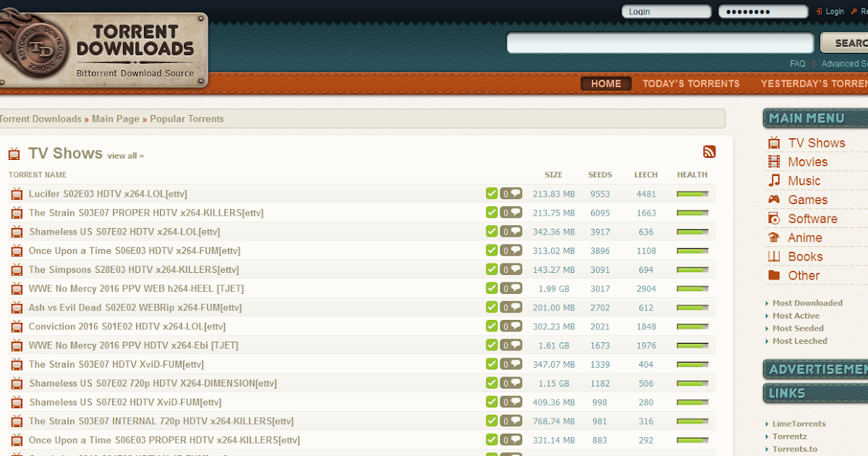Screen dimensions: 868x456
Task: Open Once Upon a Time S06E03 HDTV x264-FUM
Action: click(x=135, y=250)
